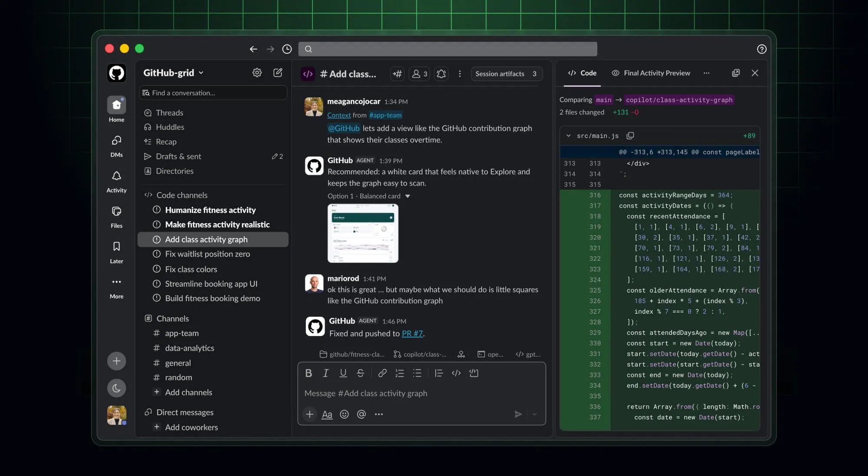Viewport: 868px width, 476px height.
Task: Open the balanced card preview thumbnail
Action: click(x=363, y=233)
